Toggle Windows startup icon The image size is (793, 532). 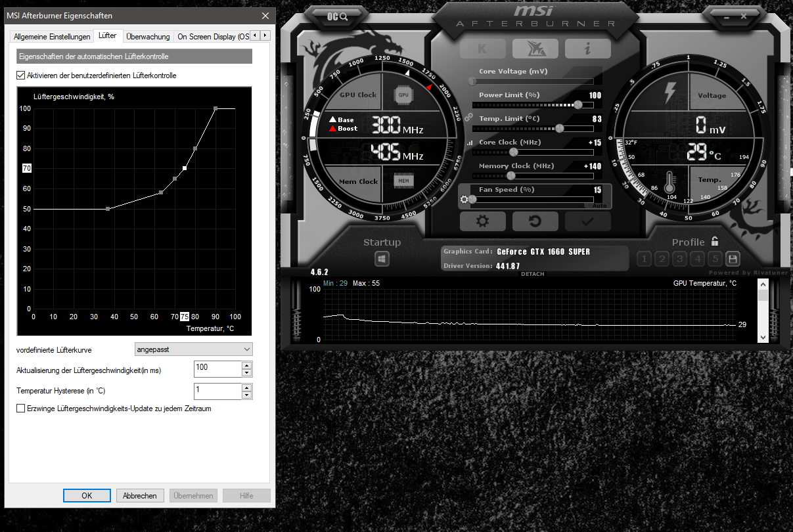(x=382, y=259)
